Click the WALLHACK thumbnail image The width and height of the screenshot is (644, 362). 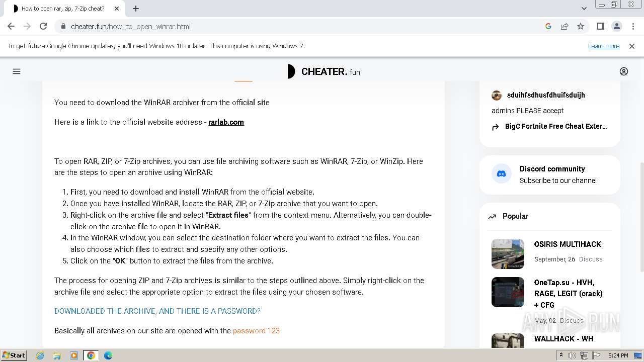508,340
